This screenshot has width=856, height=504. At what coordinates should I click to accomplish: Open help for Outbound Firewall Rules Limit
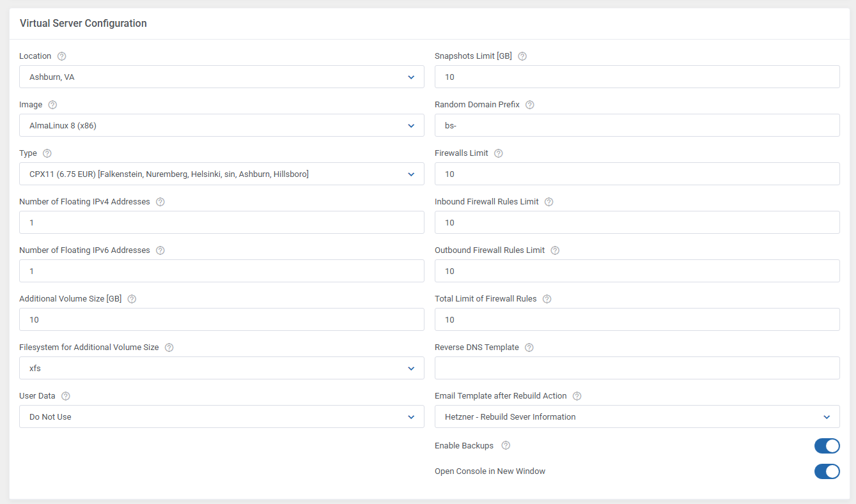click(x=555, y=250)
